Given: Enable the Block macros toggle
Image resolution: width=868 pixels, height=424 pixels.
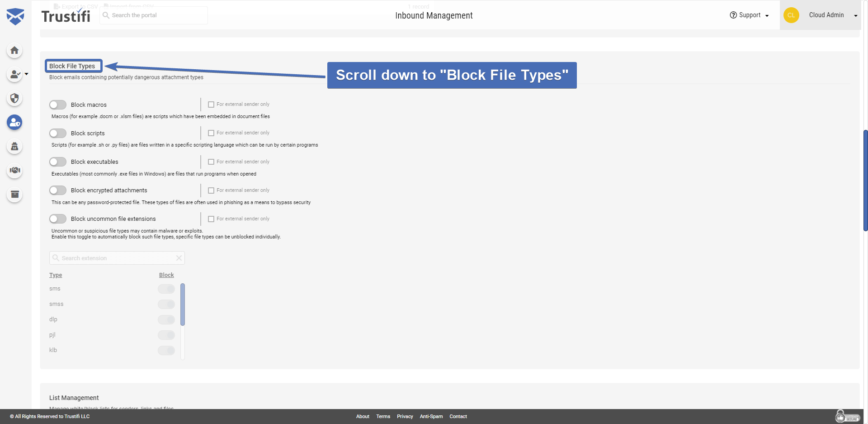Looking at the screenshot, I should 58,105.
